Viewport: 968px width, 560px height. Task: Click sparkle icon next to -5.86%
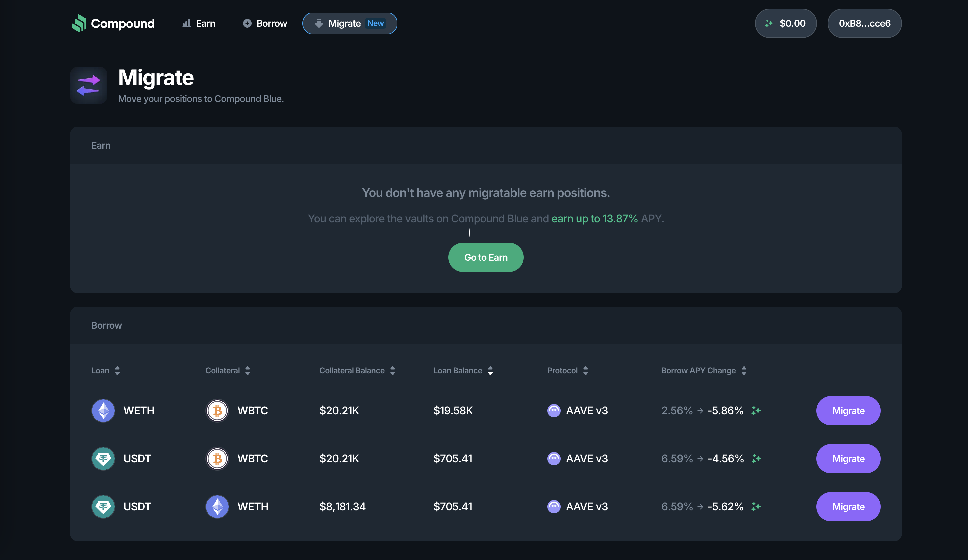[x=756, y=411]
